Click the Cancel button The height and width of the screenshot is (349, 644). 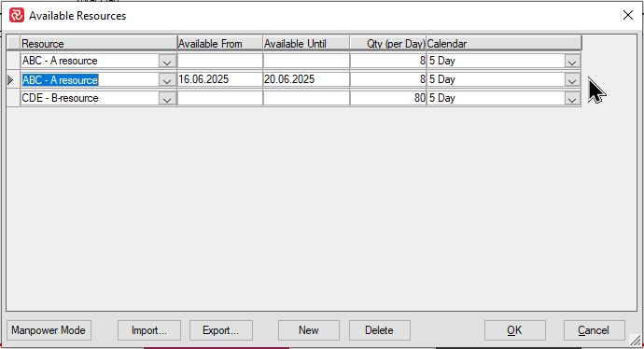[x=595, y=330]
